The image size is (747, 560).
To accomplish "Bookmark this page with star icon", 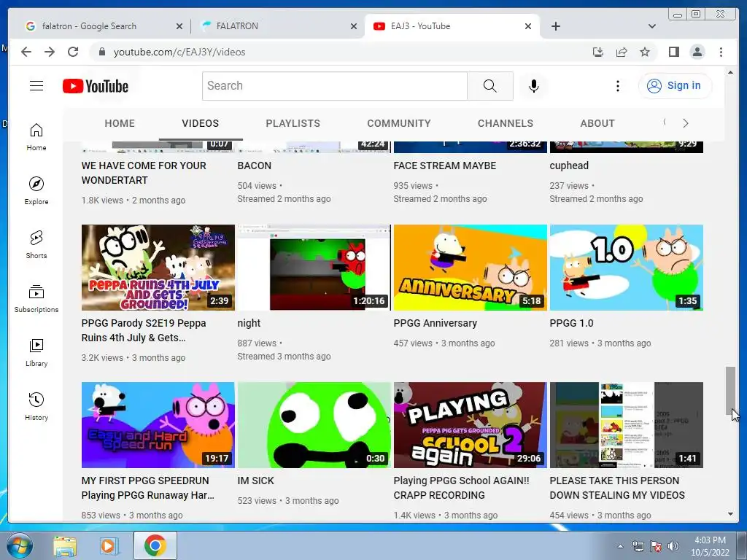I will (645, 52).
